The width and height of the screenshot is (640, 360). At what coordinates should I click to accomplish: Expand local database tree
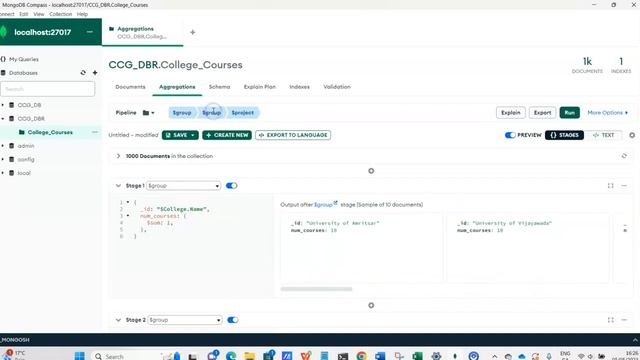click(3, 173)
